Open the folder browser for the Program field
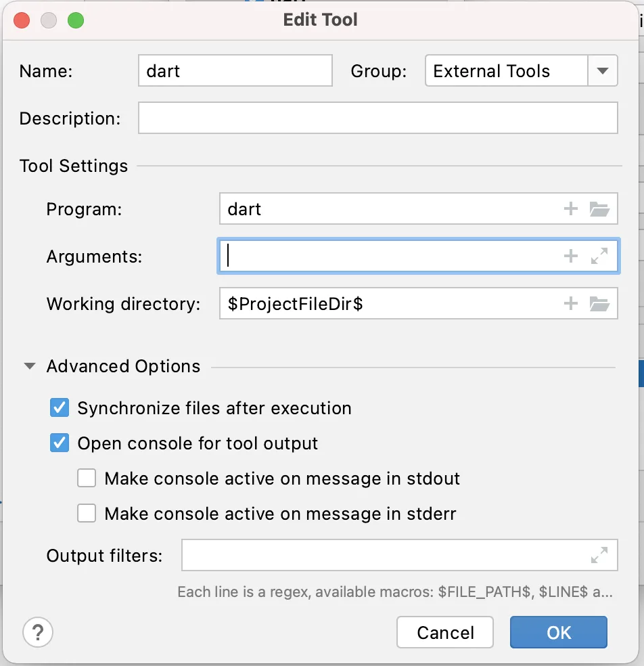This screenshot has width=644, height=666. click(599, 208)
